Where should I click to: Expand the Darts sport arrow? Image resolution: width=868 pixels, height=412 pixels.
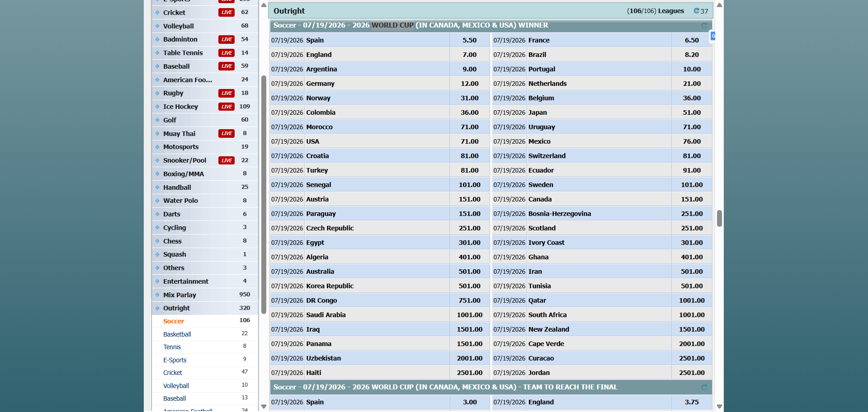tap(157, 214)
